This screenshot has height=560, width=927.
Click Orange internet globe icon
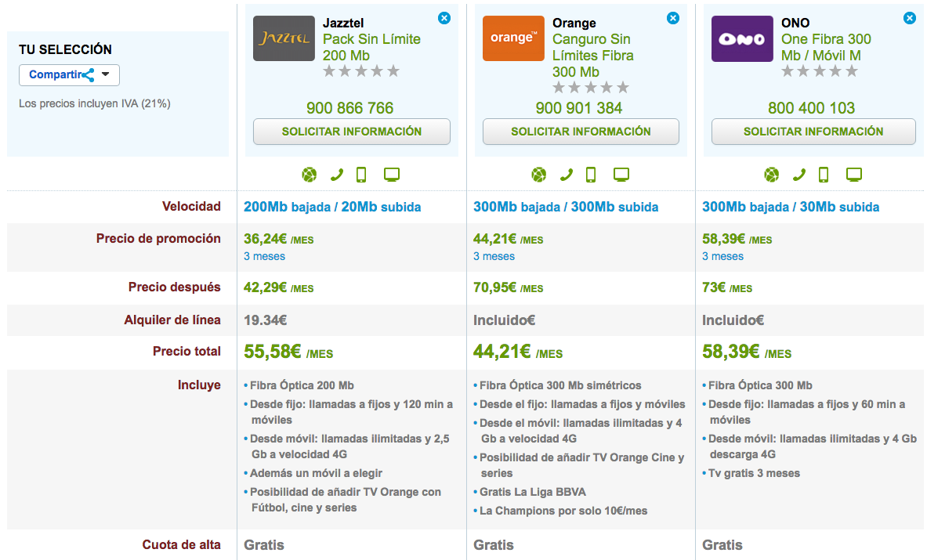[538, 175]
